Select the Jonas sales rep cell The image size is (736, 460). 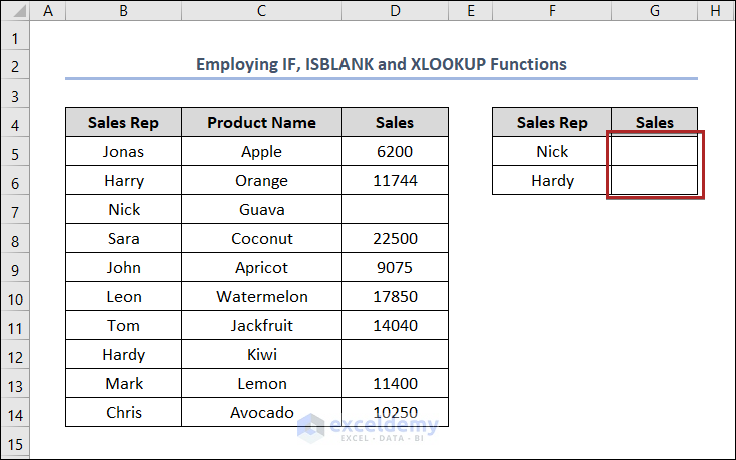(x=122, y=152)
